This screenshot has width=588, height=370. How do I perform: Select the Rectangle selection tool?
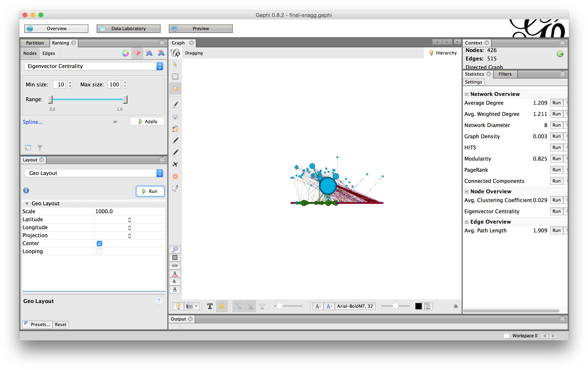coord(175,76)
